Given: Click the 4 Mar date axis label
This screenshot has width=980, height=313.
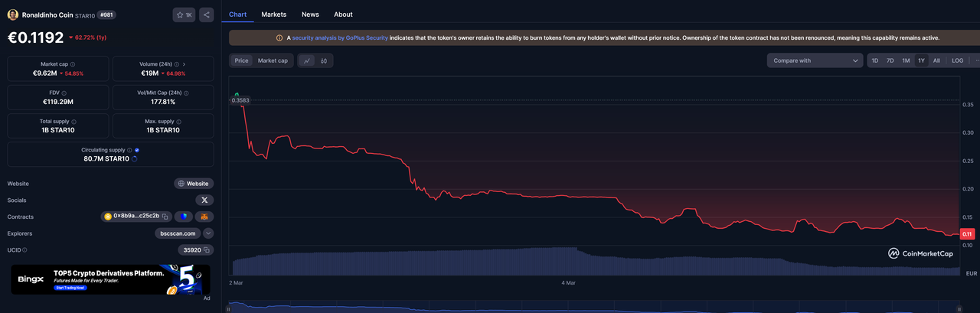Looking at the screenshot, I should pos(568,283).
